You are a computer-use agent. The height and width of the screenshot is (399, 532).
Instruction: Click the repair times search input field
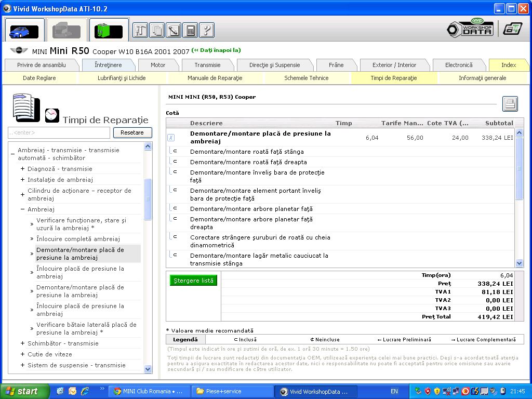coord(59,133)
